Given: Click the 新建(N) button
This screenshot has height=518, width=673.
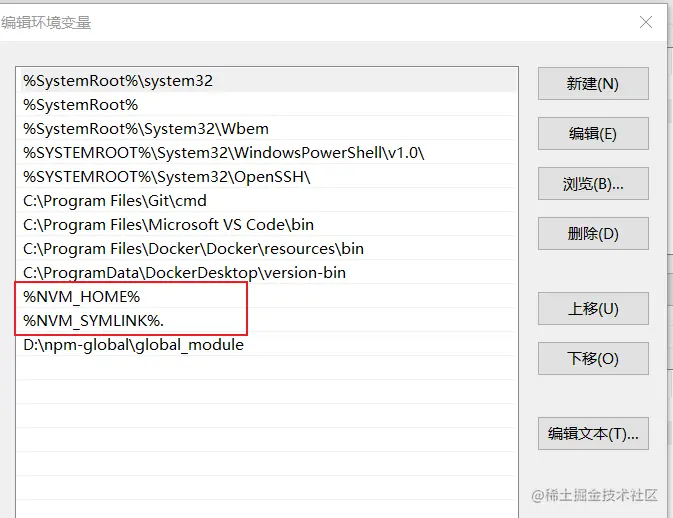Looking at the screenshot, I should point(593,84).
